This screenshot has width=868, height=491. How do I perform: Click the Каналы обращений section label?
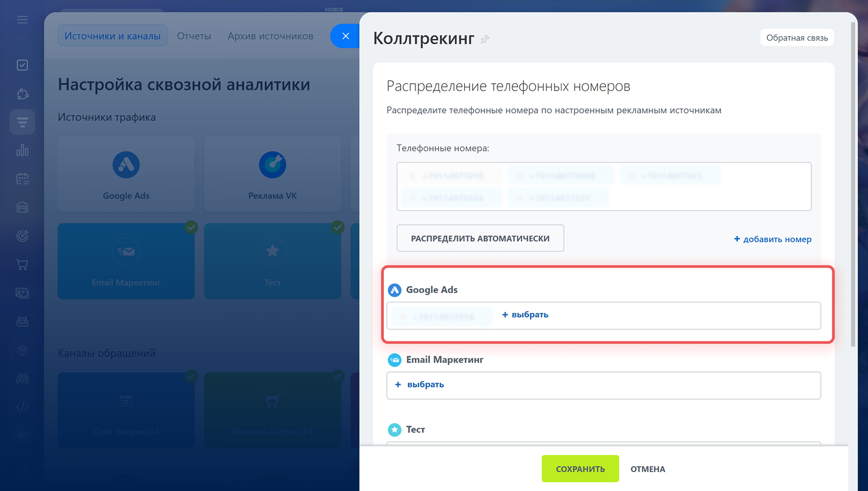pos(107,353)
